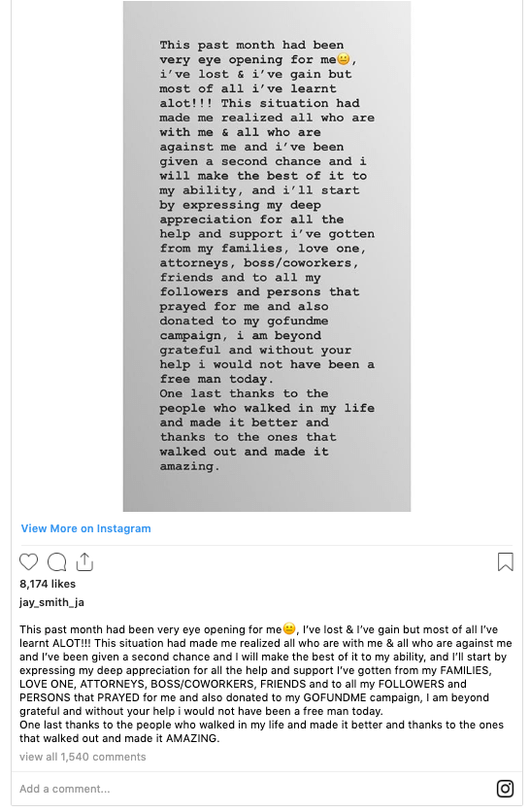Click the neutral-face emoji in the caption

coord(289,629)
